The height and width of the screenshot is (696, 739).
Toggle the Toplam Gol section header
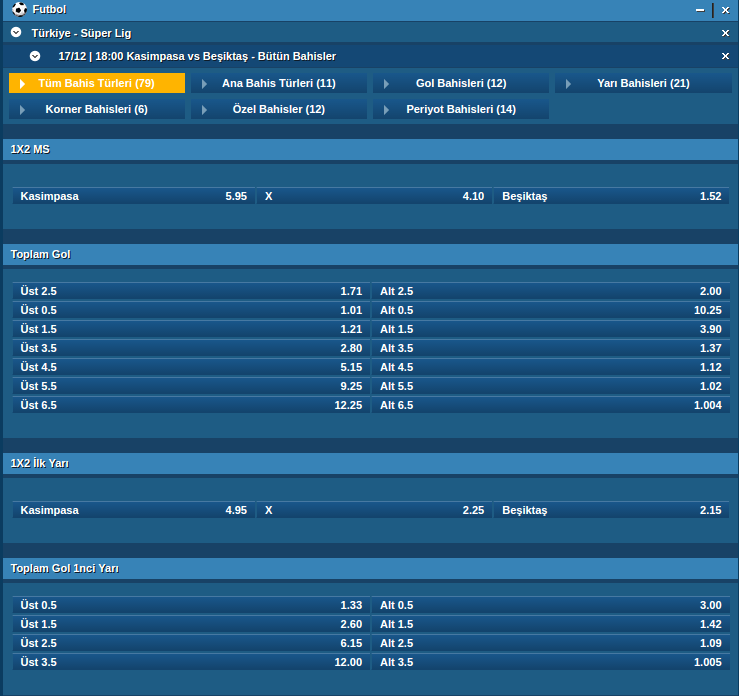point(370,254)
